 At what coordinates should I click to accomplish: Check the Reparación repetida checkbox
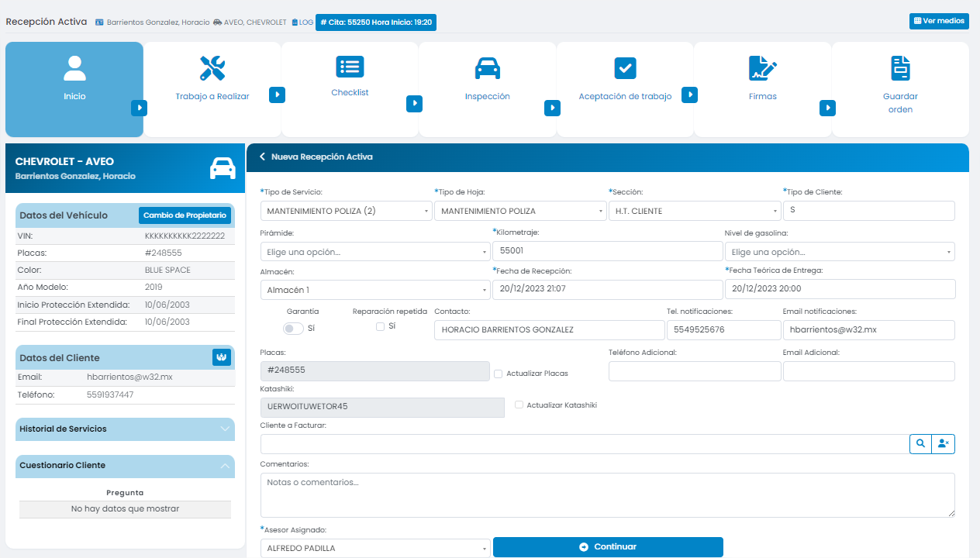click(x=380, y=326)
